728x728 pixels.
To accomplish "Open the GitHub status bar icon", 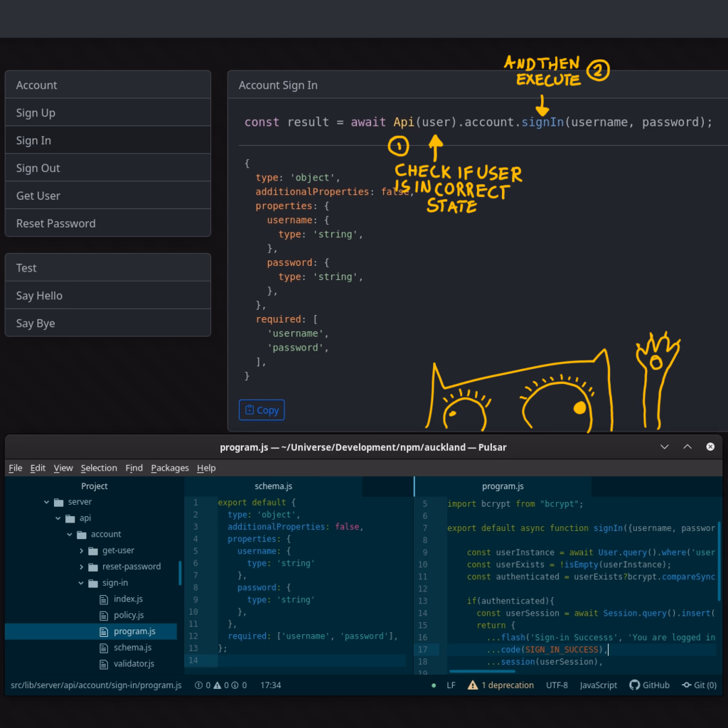I will (x=634, y=685).
